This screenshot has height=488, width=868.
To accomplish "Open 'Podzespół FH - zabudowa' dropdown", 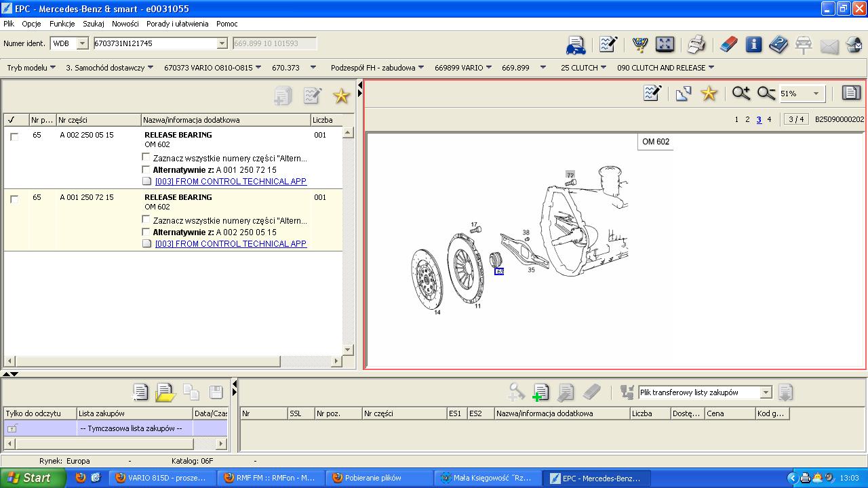I will 378,68.
